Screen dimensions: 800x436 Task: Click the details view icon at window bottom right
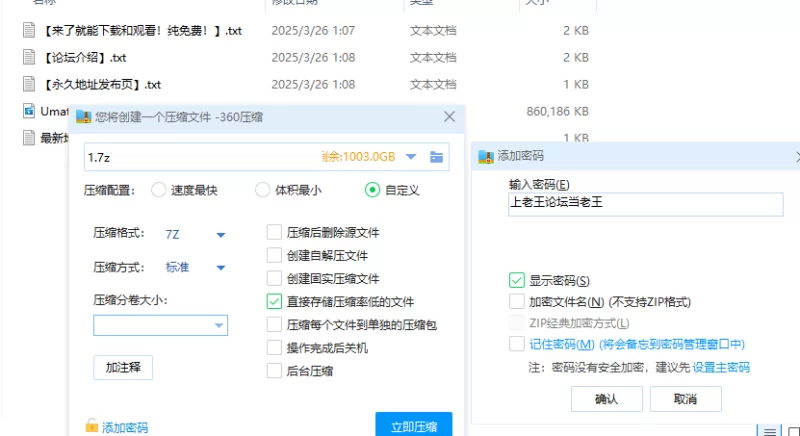(x=769, y=431)
